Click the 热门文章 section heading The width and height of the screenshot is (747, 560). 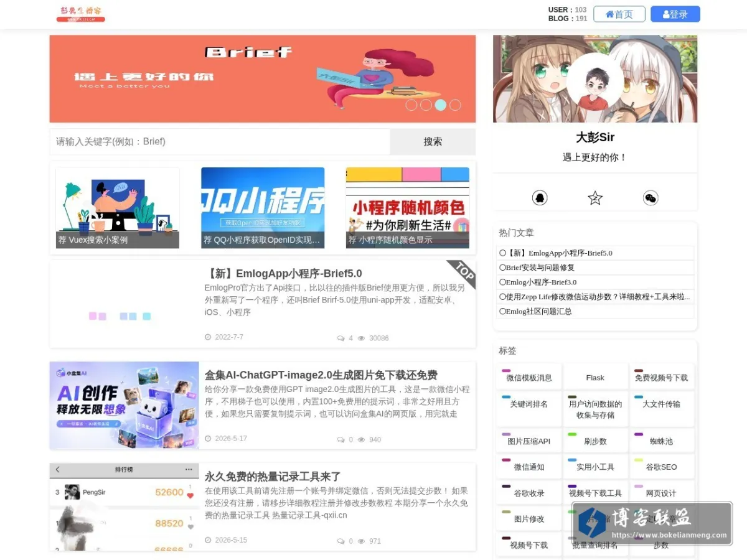click(516, 233)
